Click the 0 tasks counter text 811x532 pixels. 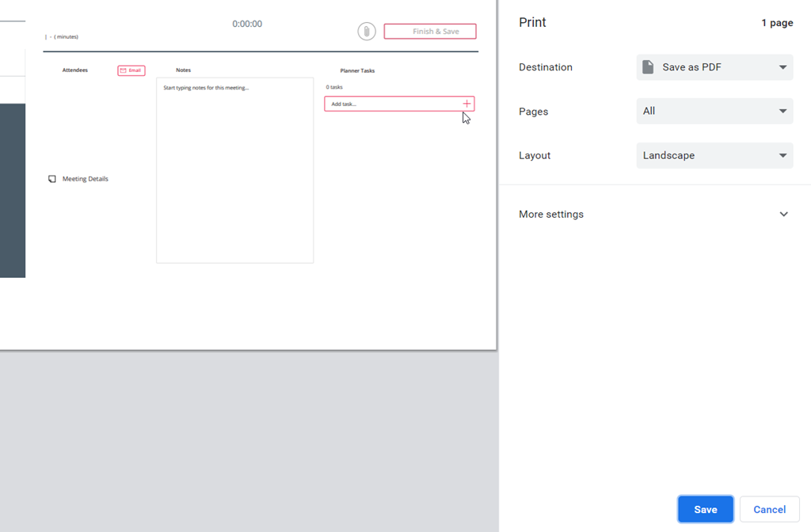(334, 87)
